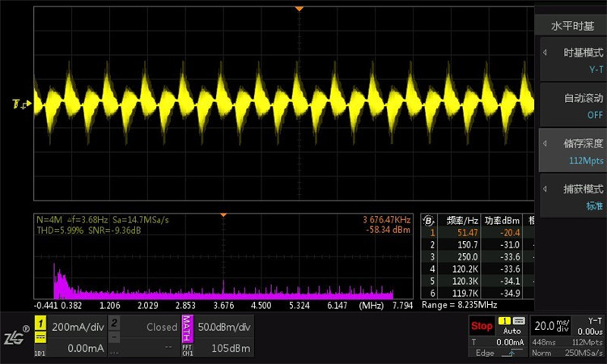Click the horizontal timebase (水平时基) menu title
Viewport: 607px width, 364px height.
[x=572, y=26]
